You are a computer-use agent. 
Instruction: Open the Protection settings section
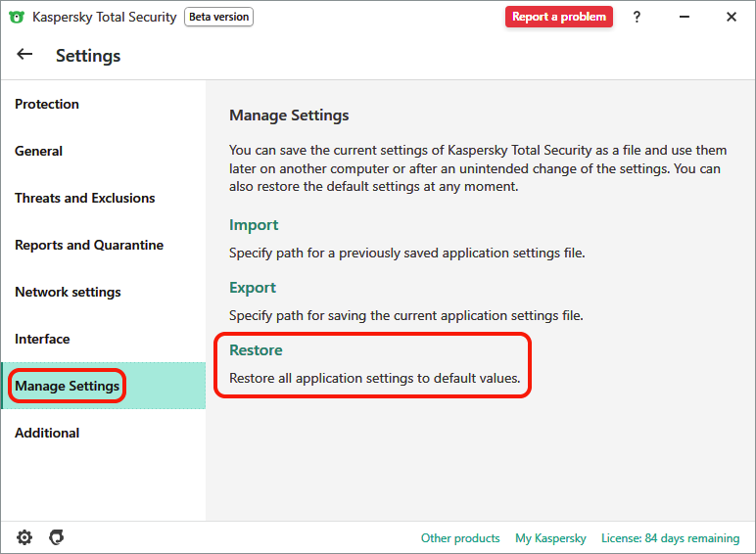(47, 104)
